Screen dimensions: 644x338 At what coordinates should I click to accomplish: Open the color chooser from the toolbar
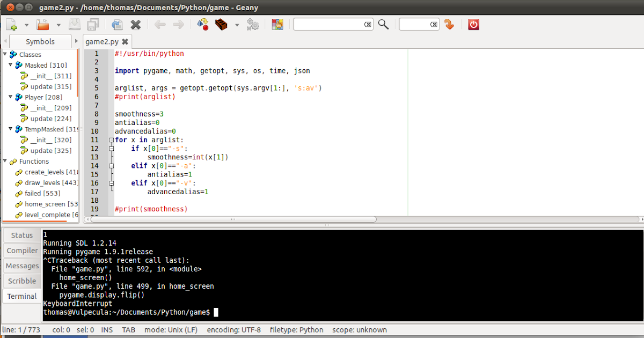(277, 24)
